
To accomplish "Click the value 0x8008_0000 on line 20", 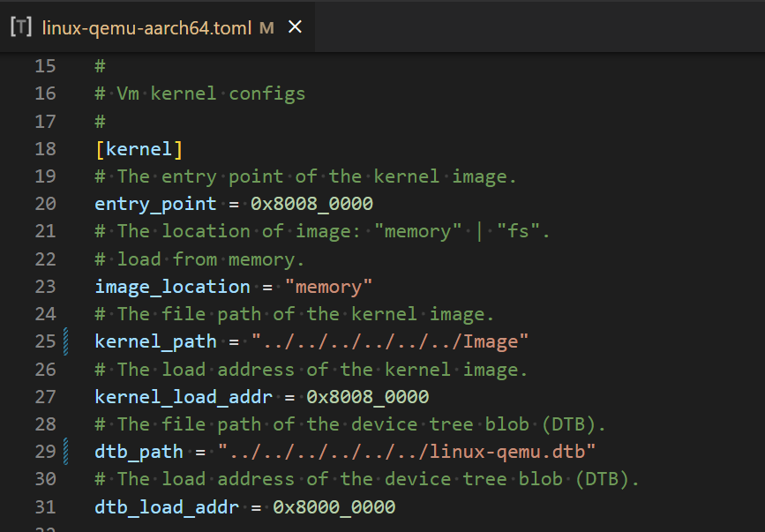I will [311, 204].
